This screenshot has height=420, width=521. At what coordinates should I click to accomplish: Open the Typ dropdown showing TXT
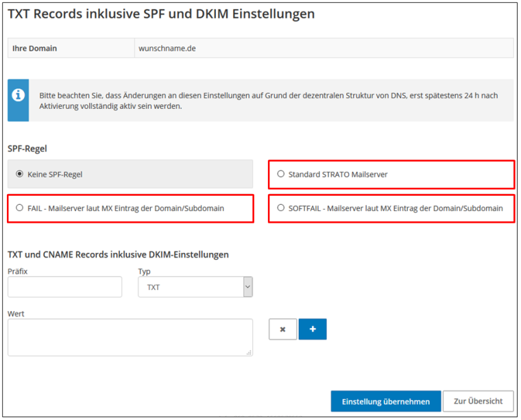pos(195,287)
